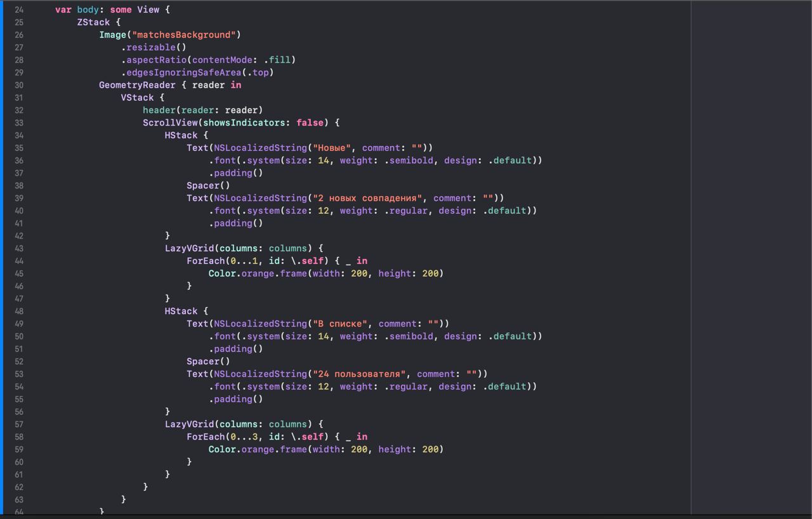Click Spacer() on line 52
Viewport: 812px width, 519px height.
tap(208, 361)
